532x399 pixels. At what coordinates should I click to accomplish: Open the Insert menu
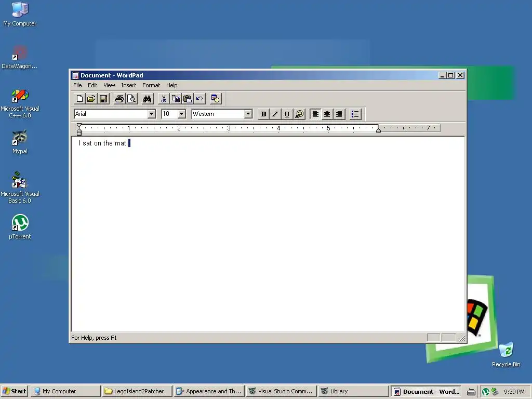(x=129, y=85)
